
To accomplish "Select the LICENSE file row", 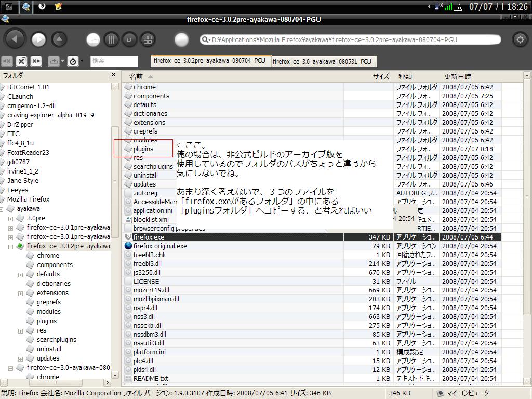I will point(312,281).
